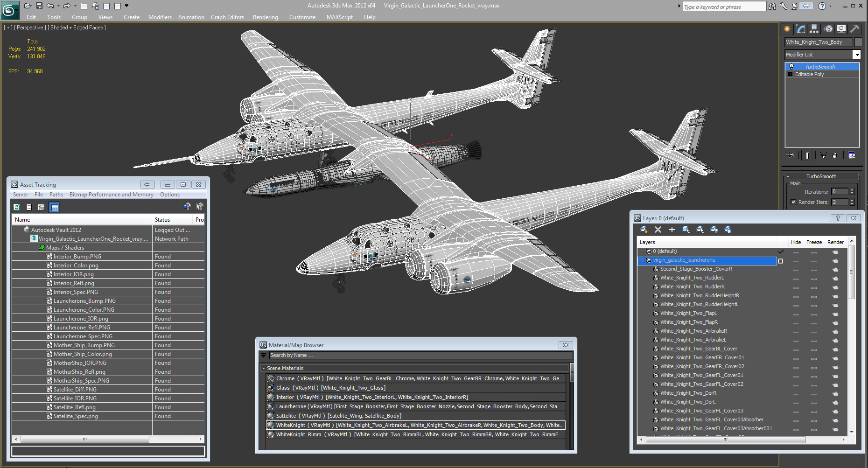Screen dimensions: 868x468
Task: Open the Modifier List dropdown
Action: pos(856,55)
